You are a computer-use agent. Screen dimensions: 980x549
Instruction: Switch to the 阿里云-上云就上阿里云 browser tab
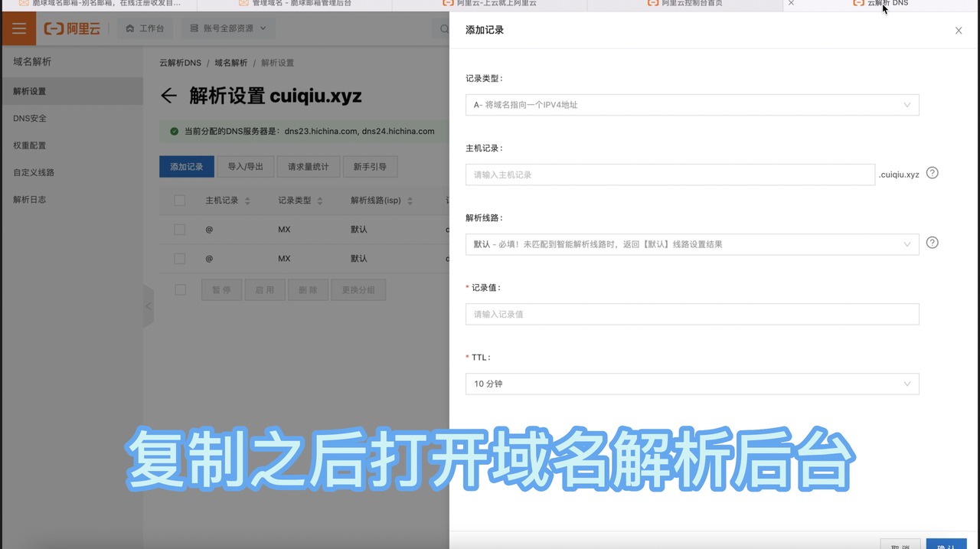(490, 3)
